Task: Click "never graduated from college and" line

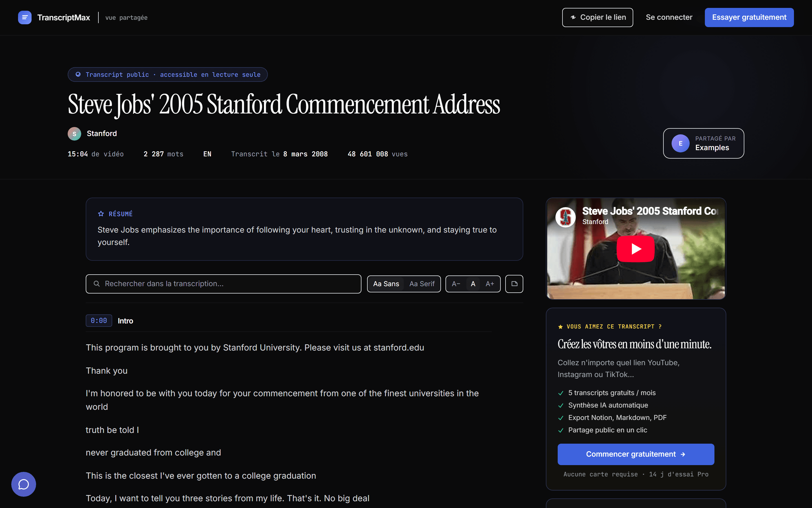Action: tap(153, 453)
